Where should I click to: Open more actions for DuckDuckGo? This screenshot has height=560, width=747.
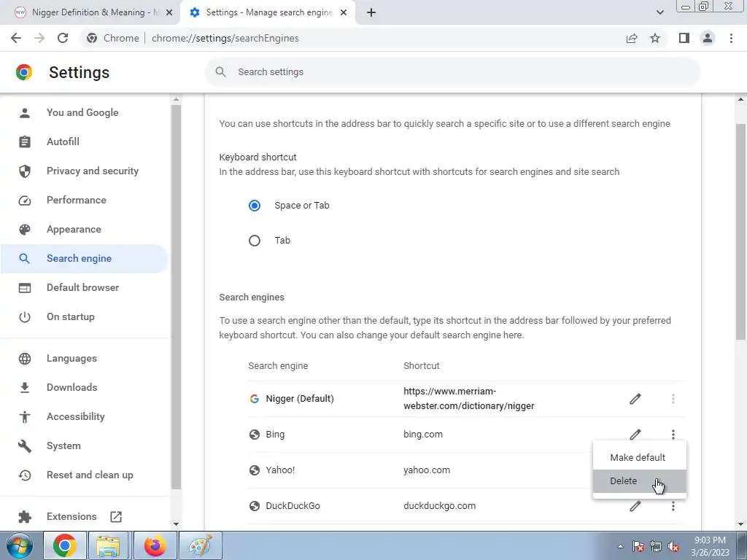pos(673,506)
